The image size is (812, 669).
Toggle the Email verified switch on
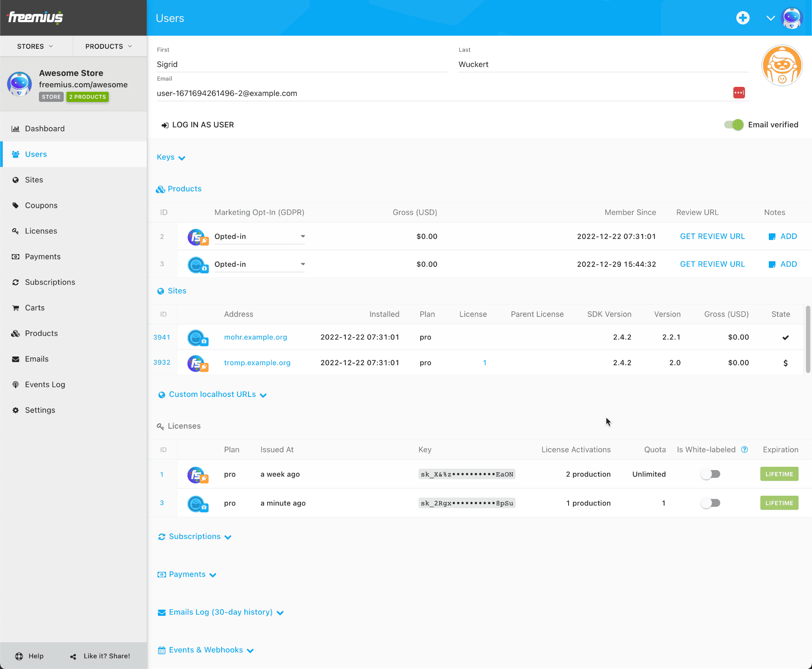coord(734,125)
